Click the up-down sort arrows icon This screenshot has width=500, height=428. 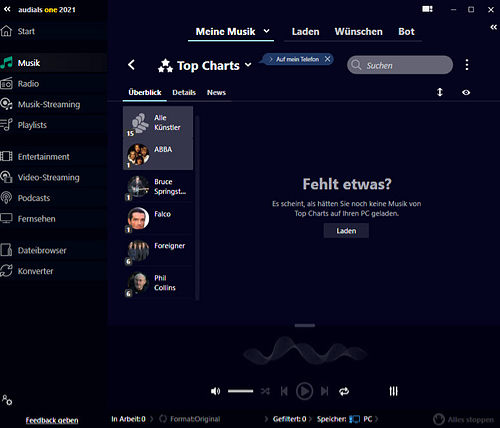pos(440,92)
